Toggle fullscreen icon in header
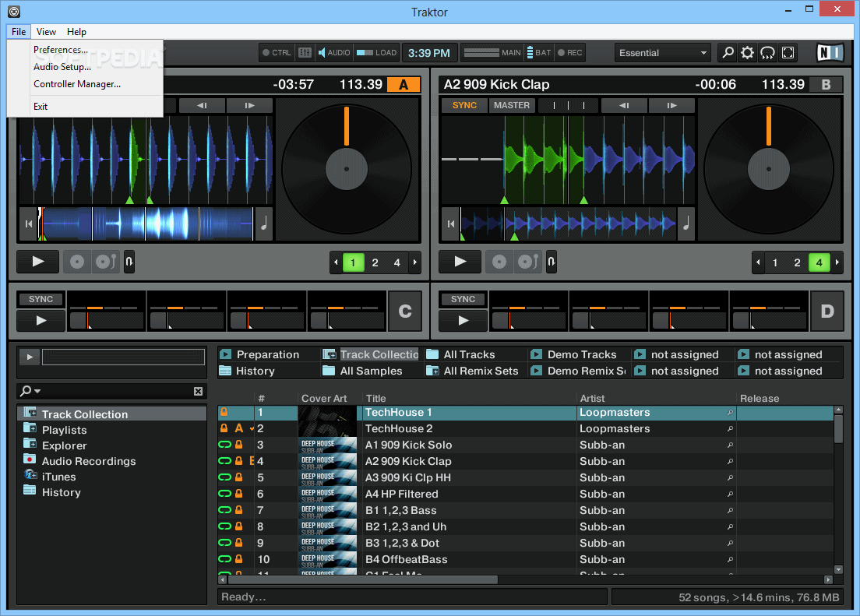 pos(788,53)
